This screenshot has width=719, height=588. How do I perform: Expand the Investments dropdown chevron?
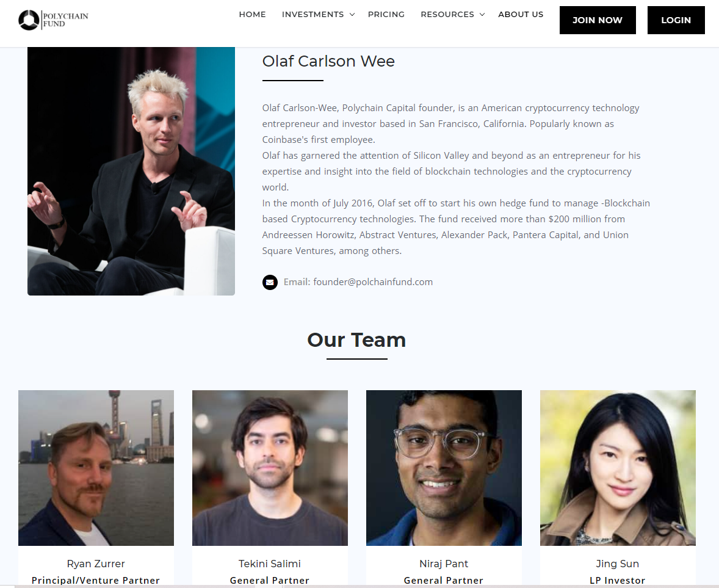pyautogui.click(x=352, y=15)
